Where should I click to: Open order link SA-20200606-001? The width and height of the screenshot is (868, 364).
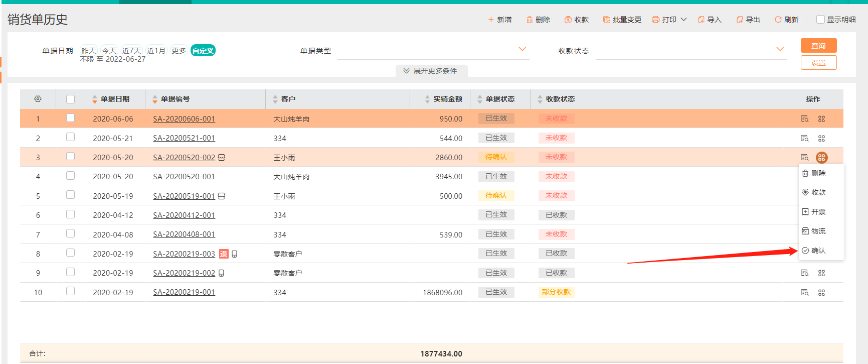[x=184, y=119]
